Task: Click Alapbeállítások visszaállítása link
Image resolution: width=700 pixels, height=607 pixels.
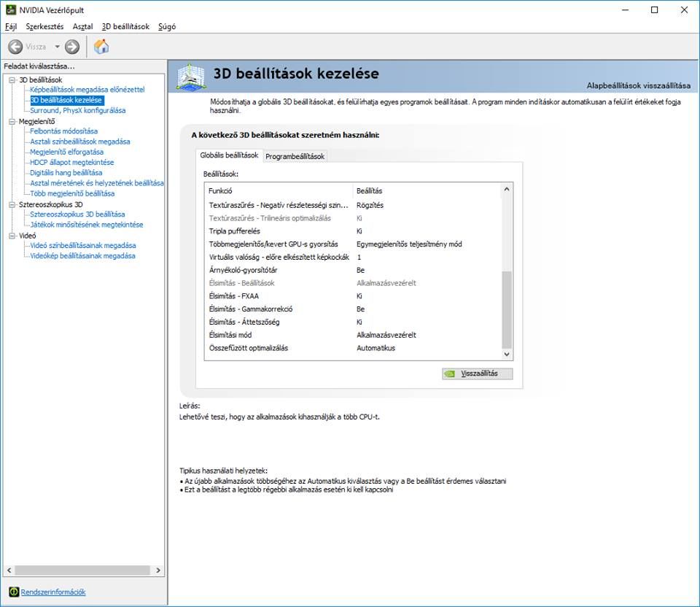Action: 639,85
